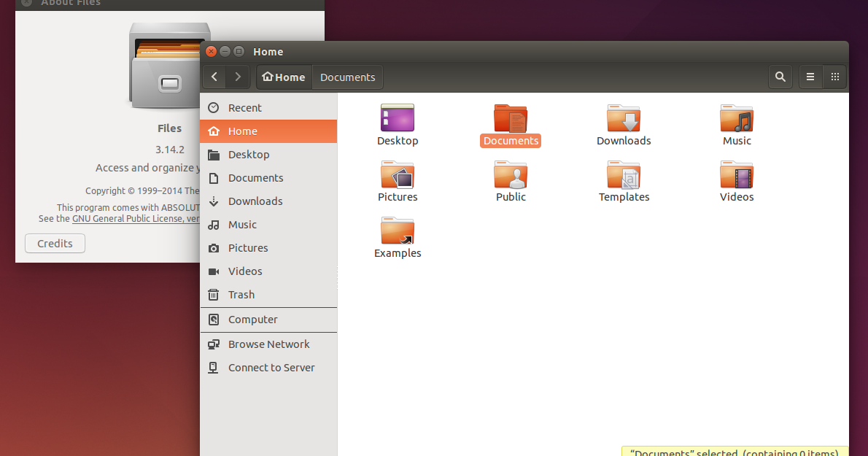
Task: Navigate forward using the forward arrow
Action: coord(238,77)
